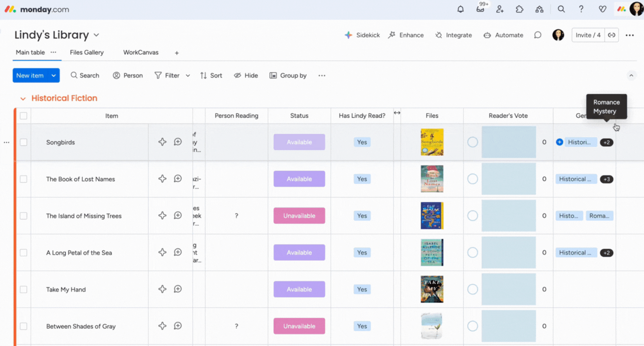This screenshot has width=644, height=346.
Task: Select the vote circle for Between Shades of Gray
Action: (472, 326)
